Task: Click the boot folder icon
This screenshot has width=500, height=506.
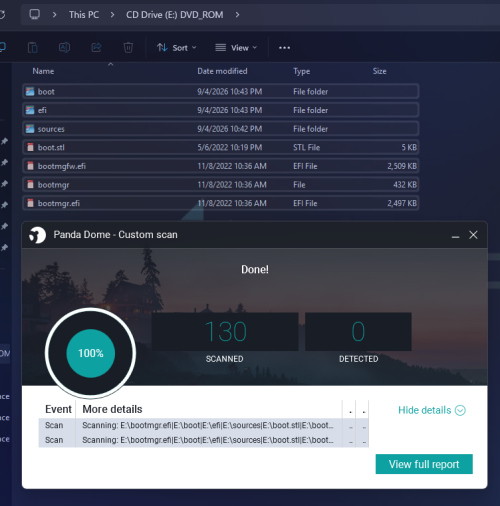Action: click(30, 91)
